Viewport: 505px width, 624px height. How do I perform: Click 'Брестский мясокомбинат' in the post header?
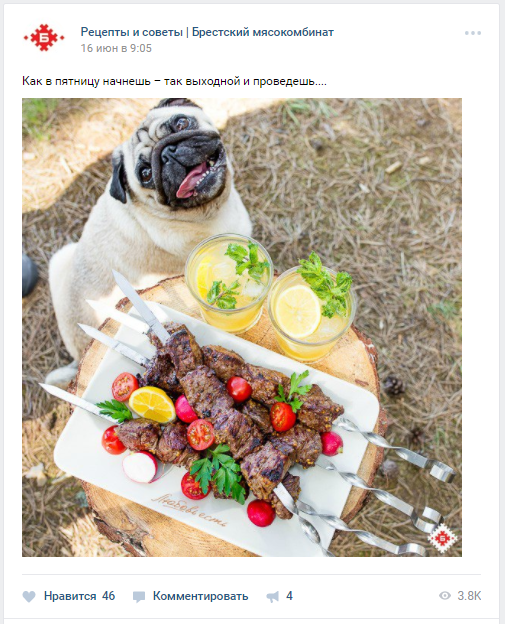click(263, 32)
